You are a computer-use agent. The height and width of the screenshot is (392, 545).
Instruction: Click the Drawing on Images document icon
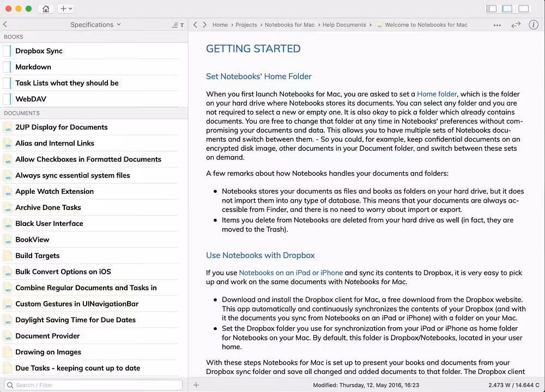pos(7,352)
